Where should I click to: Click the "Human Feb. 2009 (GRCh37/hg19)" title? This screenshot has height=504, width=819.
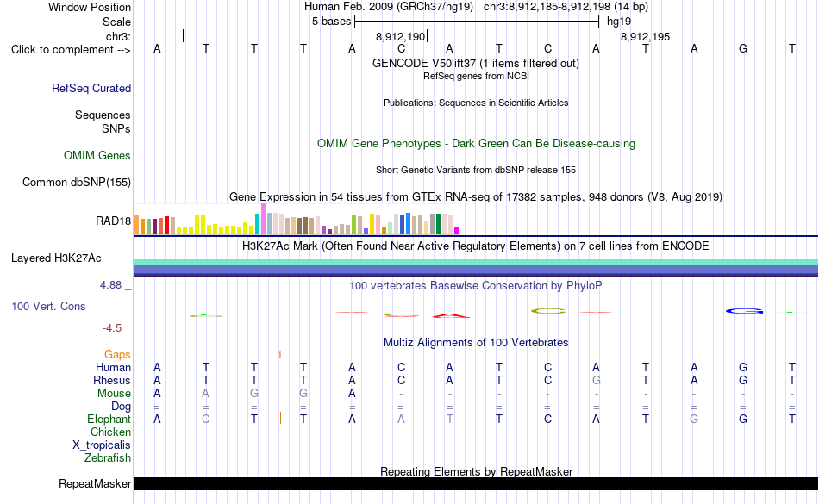pyautogui.click(x=389, y=7)
